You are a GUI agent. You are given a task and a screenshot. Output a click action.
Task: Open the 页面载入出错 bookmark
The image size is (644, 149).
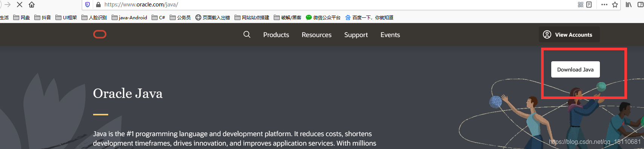[x=213, y=17]
